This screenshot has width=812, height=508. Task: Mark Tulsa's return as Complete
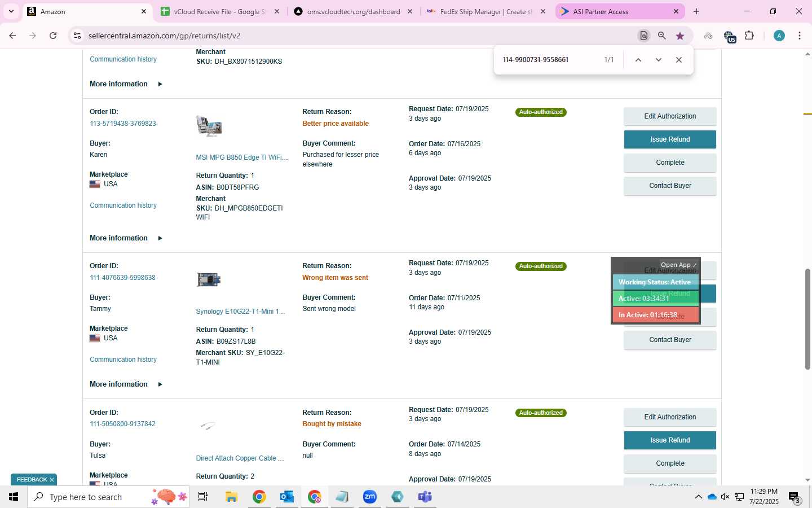click(670, 463)
